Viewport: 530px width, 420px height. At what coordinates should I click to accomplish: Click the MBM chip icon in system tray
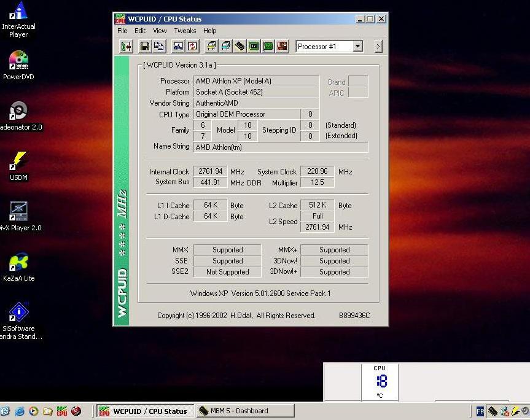493,411
